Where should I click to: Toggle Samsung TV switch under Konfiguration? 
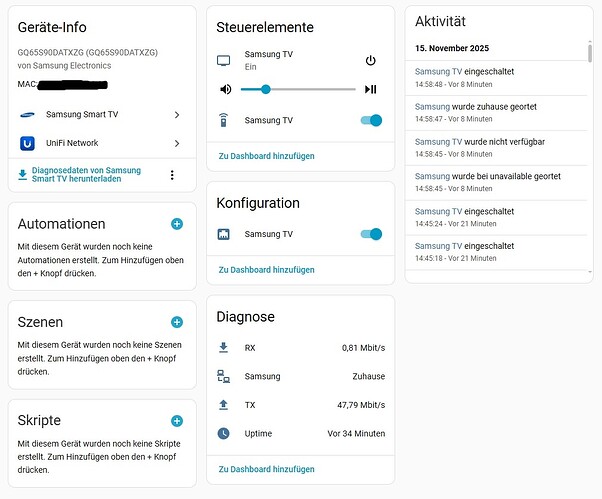(x=370, y=234)
